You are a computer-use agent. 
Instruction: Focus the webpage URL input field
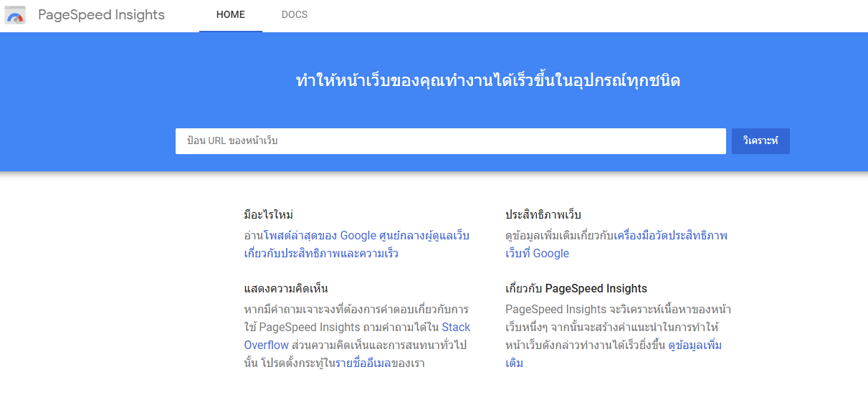pyautogui.click(x=451, y=141)
